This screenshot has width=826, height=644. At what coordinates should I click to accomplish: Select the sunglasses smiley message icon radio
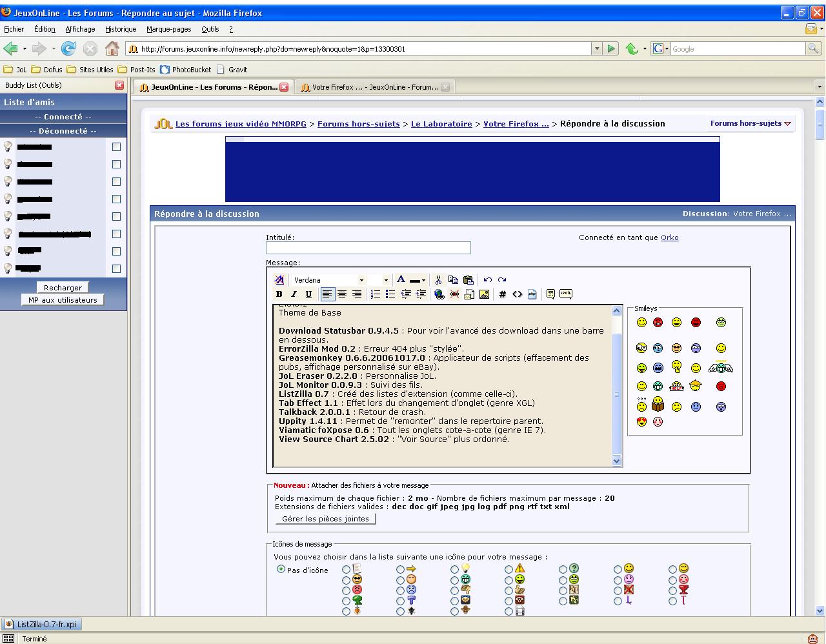(x=346, y=579)
